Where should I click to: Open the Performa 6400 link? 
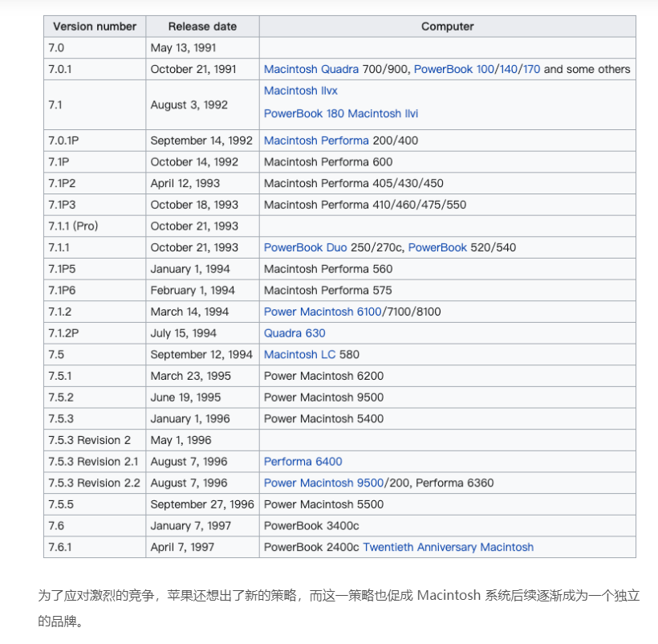click(x=303, y=462)
